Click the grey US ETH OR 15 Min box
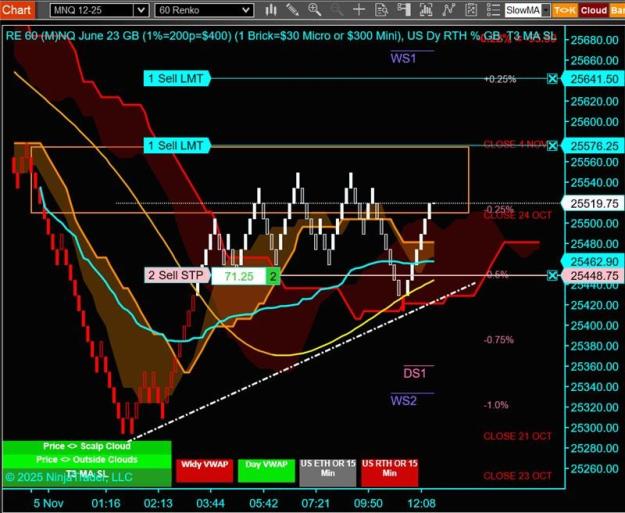Viewport: 625px width, 513px height. pyautogui.click(x=328, y=472)
